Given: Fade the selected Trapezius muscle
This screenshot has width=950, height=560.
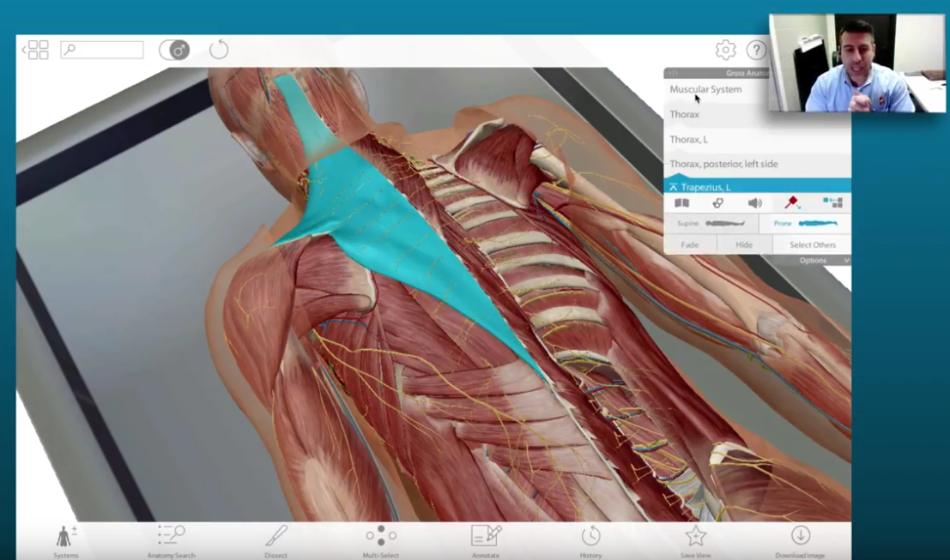Looking at the screenshot, I should 690,244.
